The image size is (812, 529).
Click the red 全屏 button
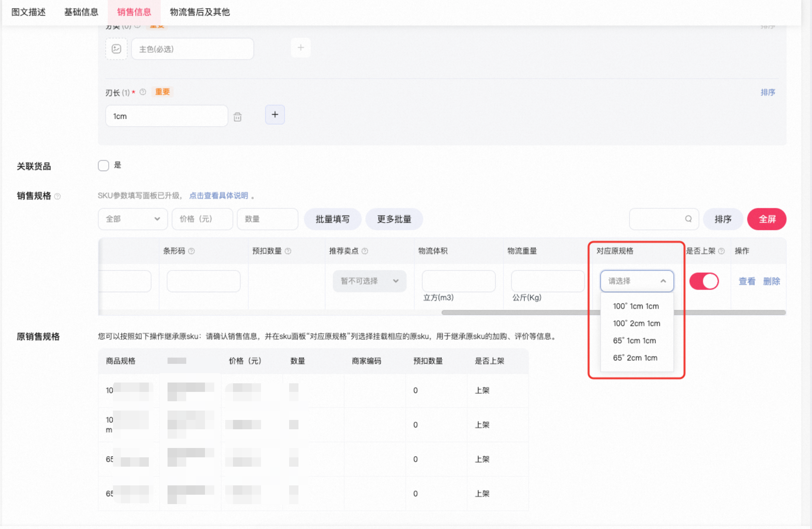tap(767, 219)
